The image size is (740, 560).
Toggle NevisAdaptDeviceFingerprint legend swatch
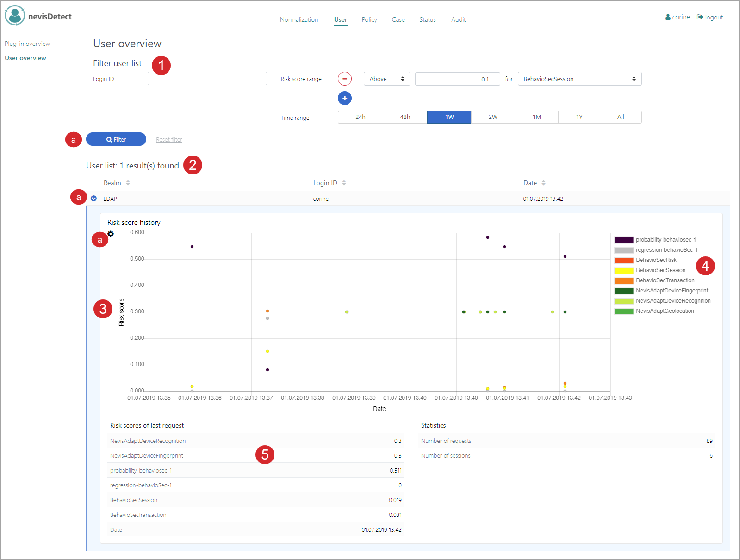624,291
